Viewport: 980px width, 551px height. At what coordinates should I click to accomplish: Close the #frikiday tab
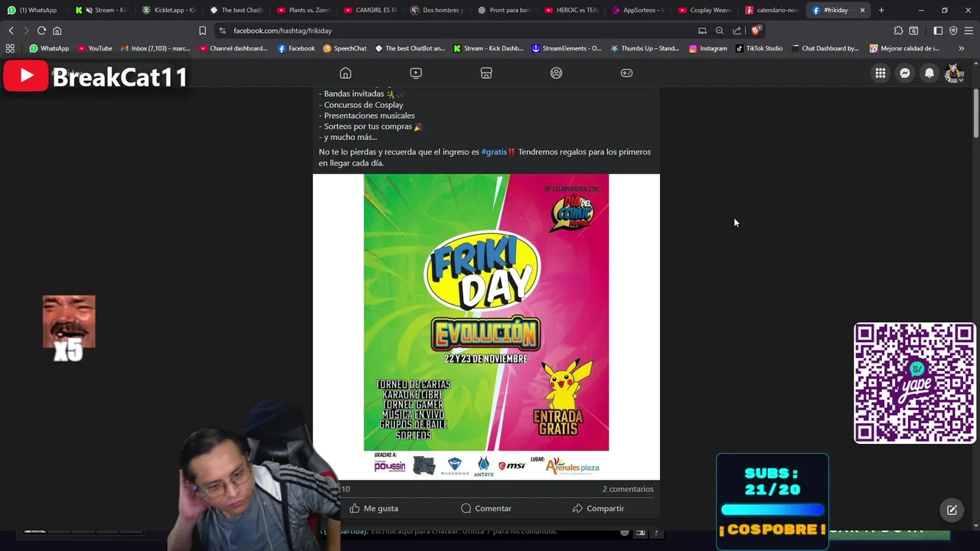862,10
